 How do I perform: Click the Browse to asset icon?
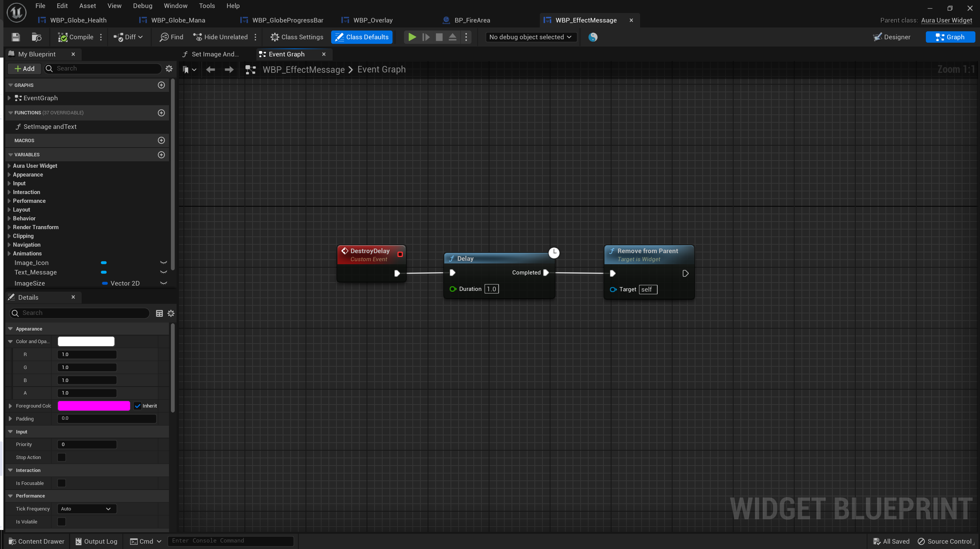click(x=37, y=37)
